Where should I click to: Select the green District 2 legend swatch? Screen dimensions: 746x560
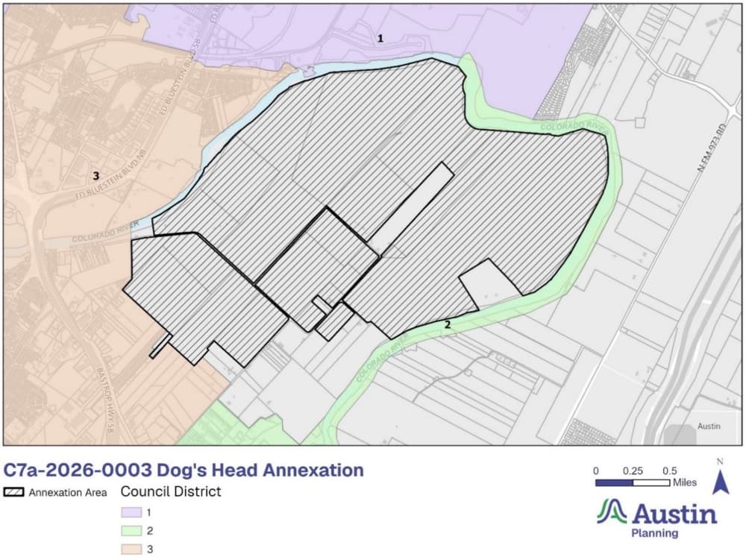[x=131, y=530]
